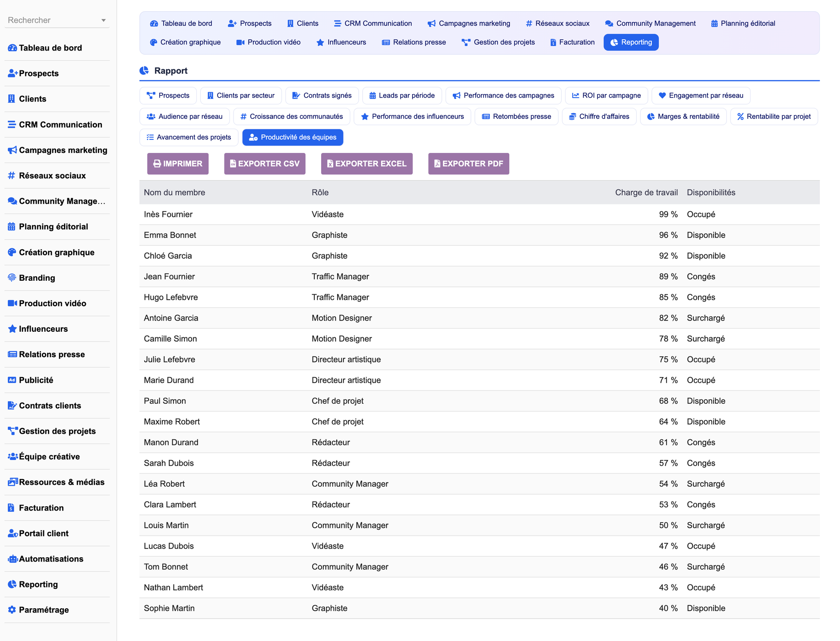Open Engagement par réseau report
Screen dimensions: 840x641
pos(701,95)
